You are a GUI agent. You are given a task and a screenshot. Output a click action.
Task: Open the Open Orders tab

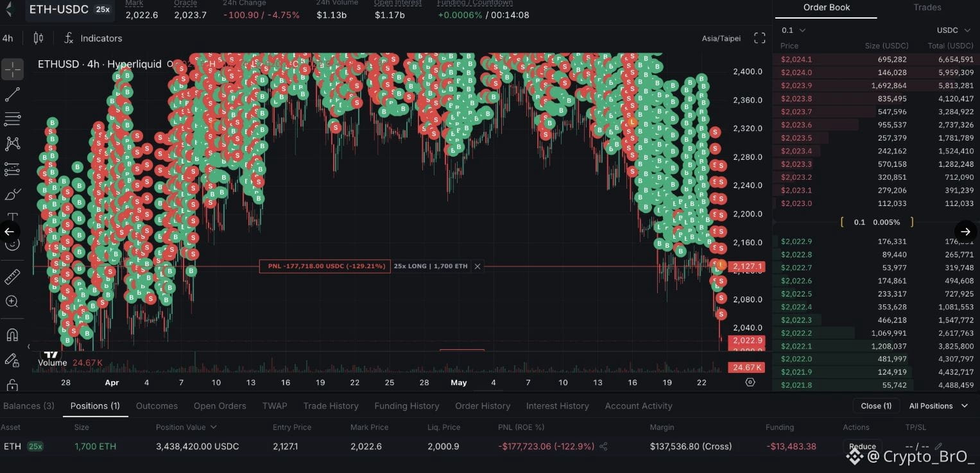pyautogui.click(x=220, y=406)
